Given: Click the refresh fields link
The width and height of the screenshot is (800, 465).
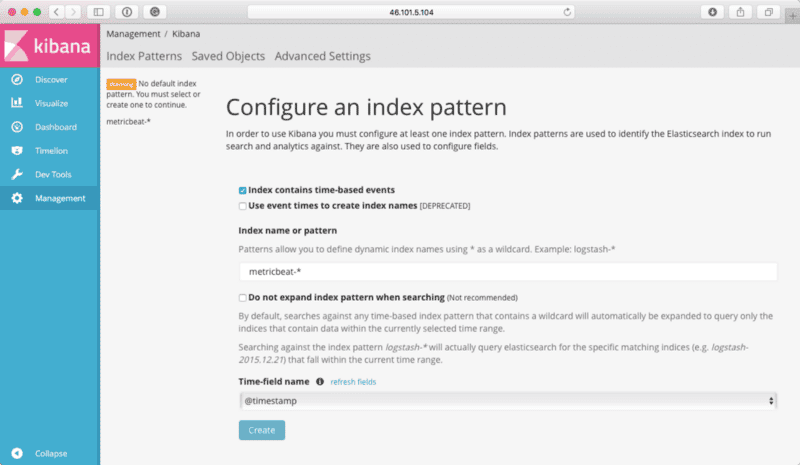Looking at the screenshot, I should pos(353,382).
